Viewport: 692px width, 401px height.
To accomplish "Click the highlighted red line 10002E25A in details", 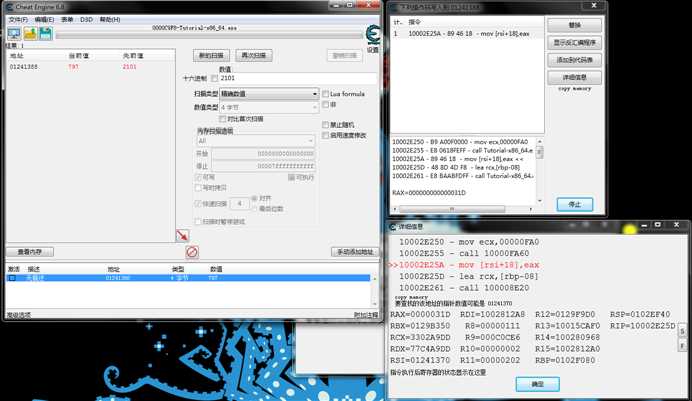I will (463, 265).
